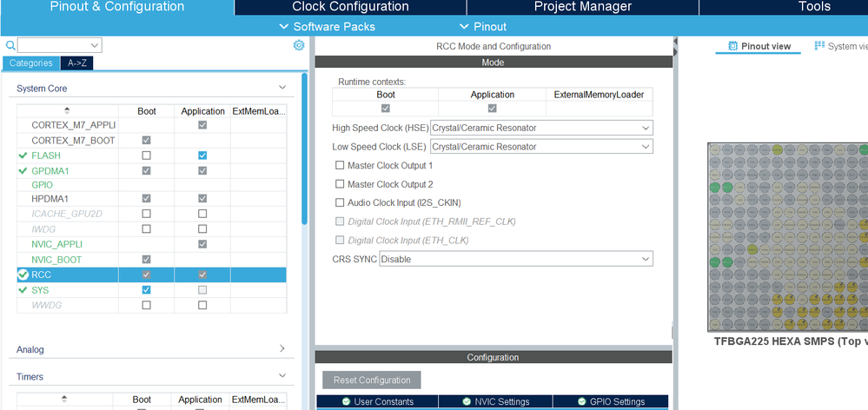Select CORTEX_M7_APPLI entry
The image size is (868, 410).
[x=74, y=126]
